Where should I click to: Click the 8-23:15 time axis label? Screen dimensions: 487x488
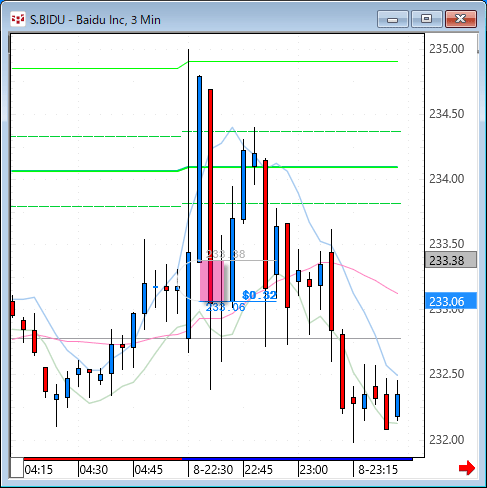click(x=378, y=470)
